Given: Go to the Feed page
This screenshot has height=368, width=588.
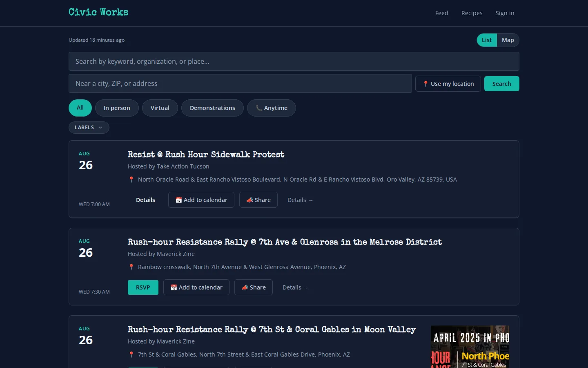Looking at the screenshot, I should click(x=441, y=13).
